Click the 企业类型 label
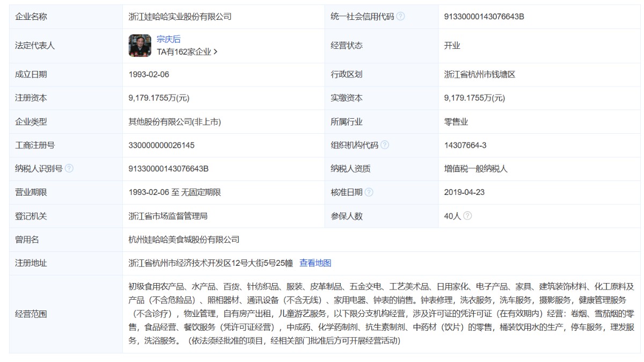 pyautogui.click(x=31, y=122)
